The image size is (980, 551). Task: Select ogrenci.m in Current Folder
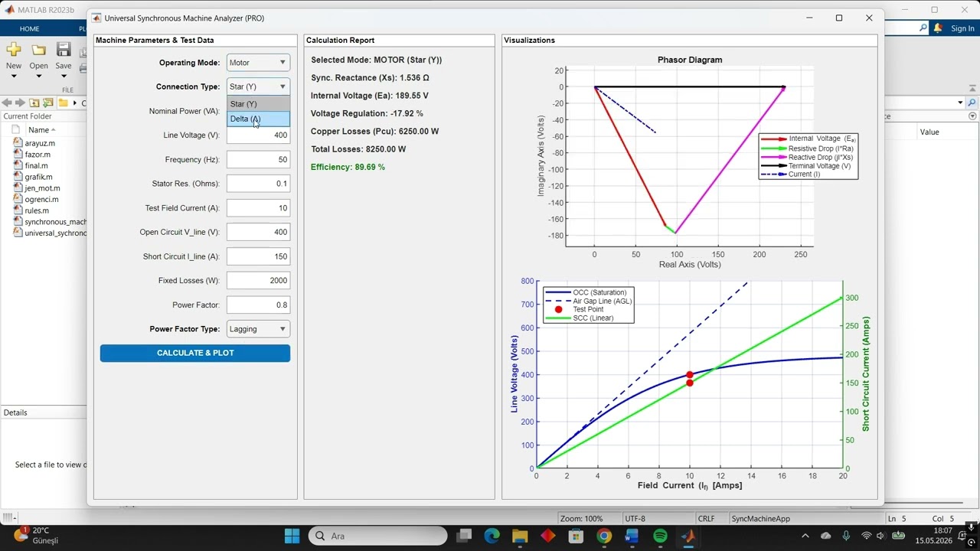tap(41, 199)
